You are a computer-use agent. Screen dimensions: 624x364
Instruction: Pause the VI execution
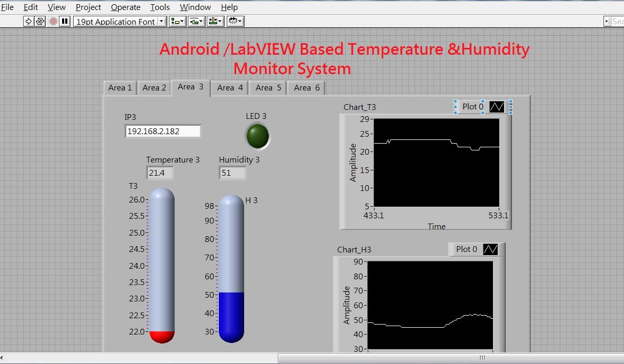point(65,21)
